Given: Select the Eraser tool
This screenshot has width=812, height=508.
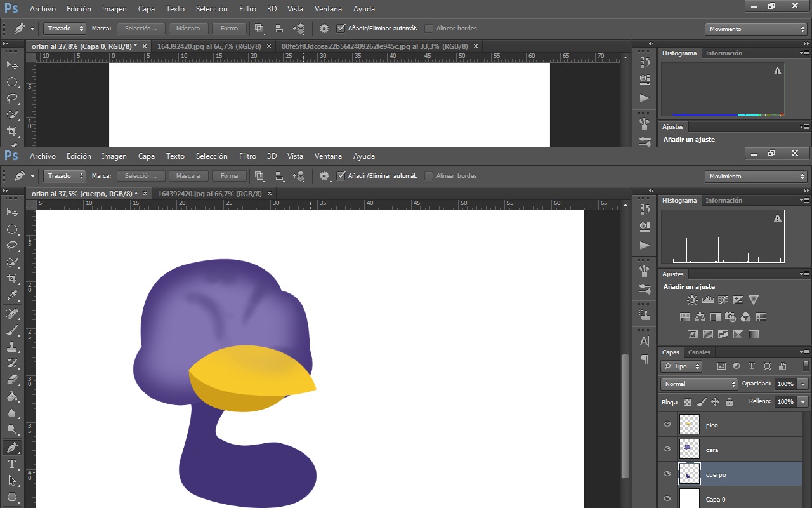Looking at the screenshot, I should [x=11, y=380].
